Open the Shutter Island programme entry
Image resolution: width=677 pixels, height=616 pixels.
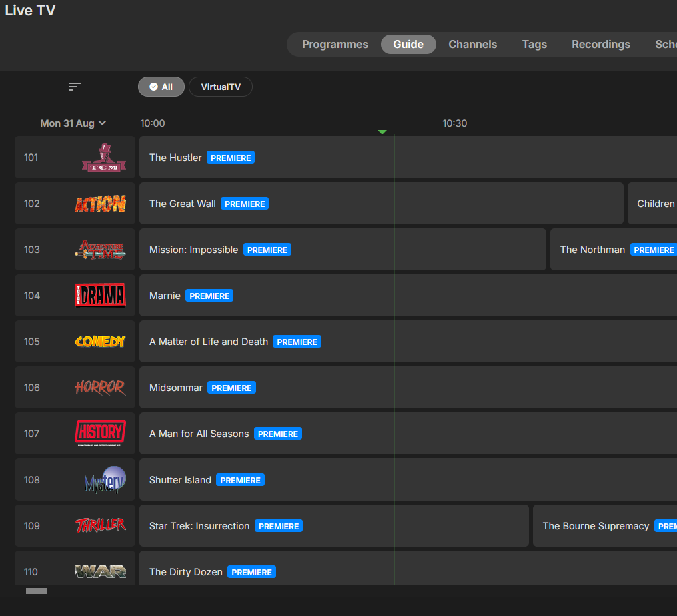pyautogui.click(x=408, y=479)
